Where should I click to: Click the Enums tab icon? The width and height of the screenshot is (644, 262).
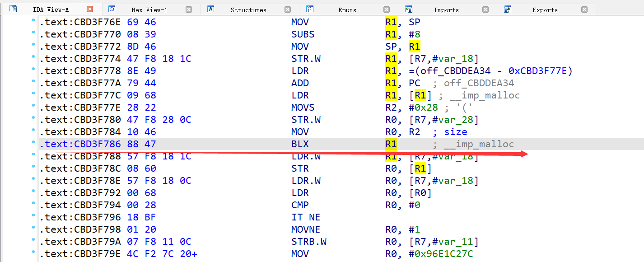309,9
